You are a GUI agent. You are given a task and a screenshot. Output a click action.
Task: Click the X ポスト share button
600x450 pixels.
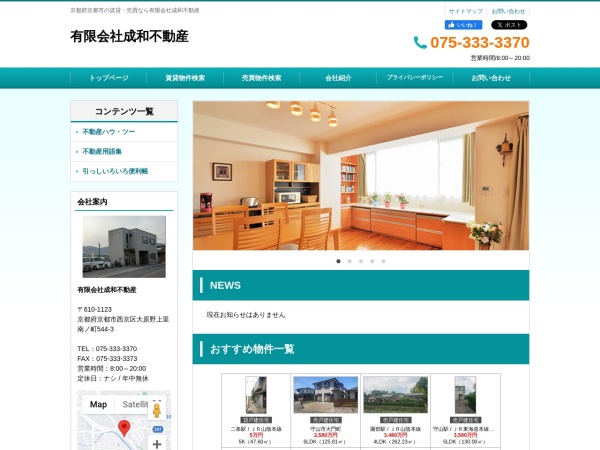click(x=509, y=25)
